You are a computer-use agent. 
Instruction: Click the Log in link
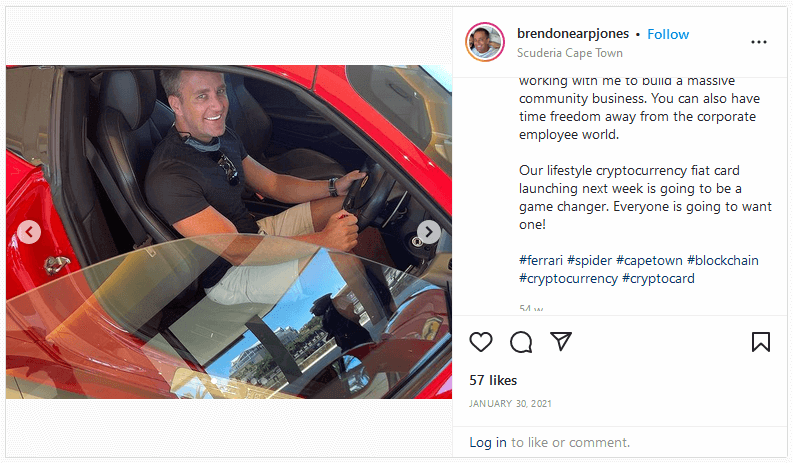pyautogui.click(x=488, y=442)
